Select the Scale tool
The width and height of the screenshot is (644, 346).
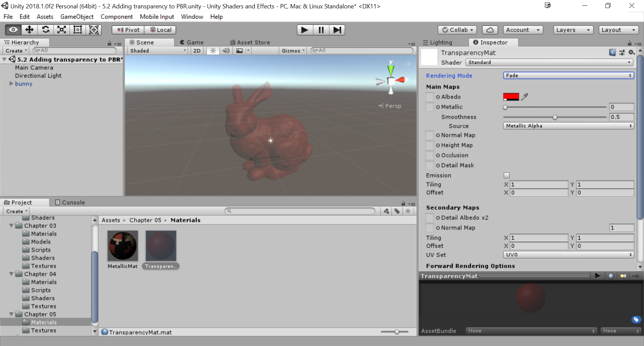pyautogui.click(x=61, y=30)
